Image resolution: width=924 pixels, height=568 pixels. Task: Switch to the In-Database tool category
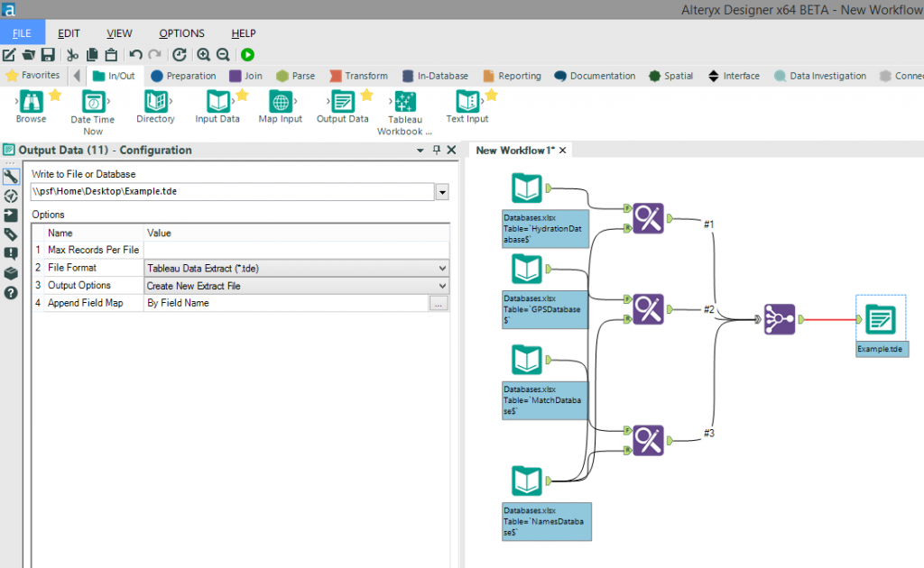[x=435, y=76]
